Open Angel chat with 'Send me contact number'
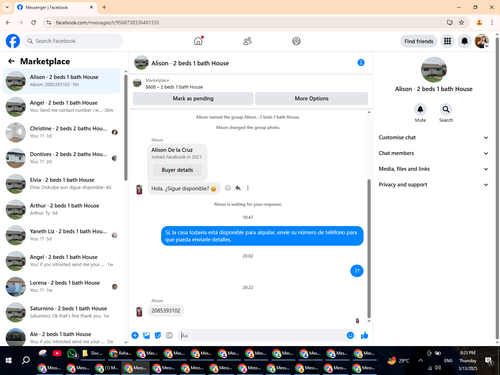The height and width of the screenshot is (375, 500). pyautogui.click(x=62, y=106)
